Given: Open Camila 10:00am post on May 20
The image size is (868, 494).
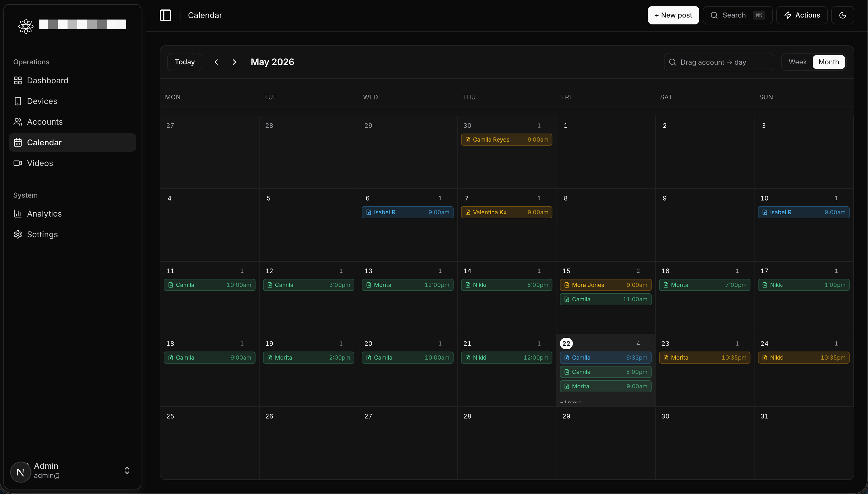Looking at the screenshot, I should 407,358.
